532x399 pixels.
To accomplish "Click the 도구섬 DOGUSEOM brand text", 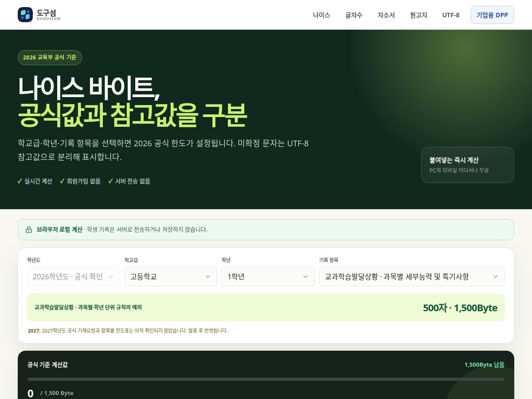I will 48,15.
